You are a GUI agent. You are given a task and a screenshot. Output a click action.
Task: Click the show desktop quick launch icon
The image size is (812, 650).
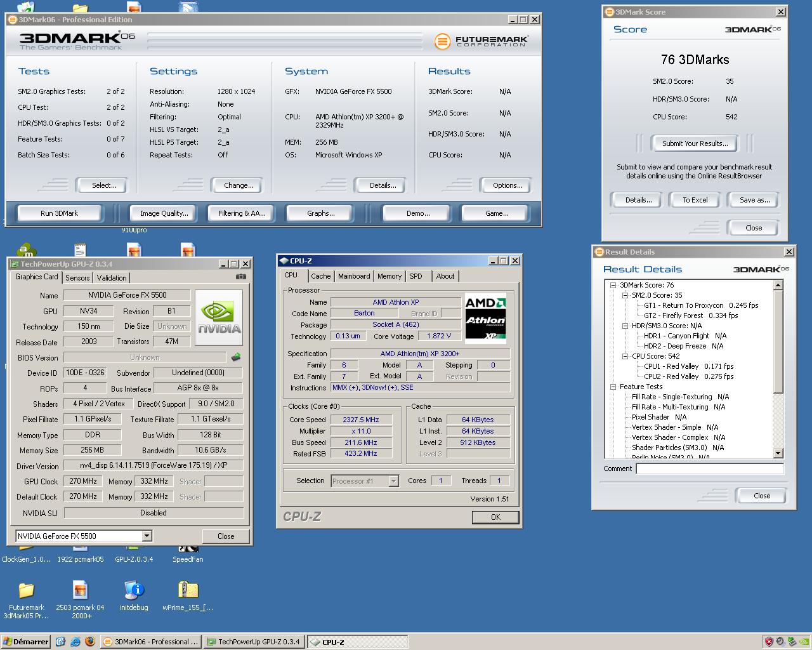60,642
